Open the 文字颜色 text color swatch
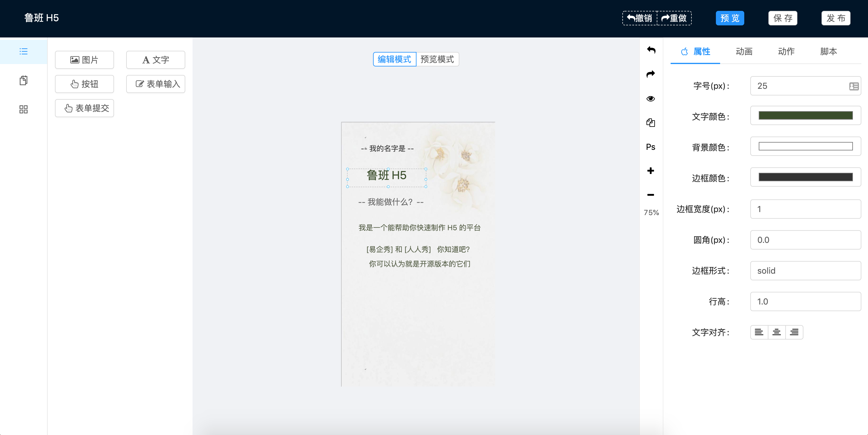 pyautogui.click(x=805, y=116)
